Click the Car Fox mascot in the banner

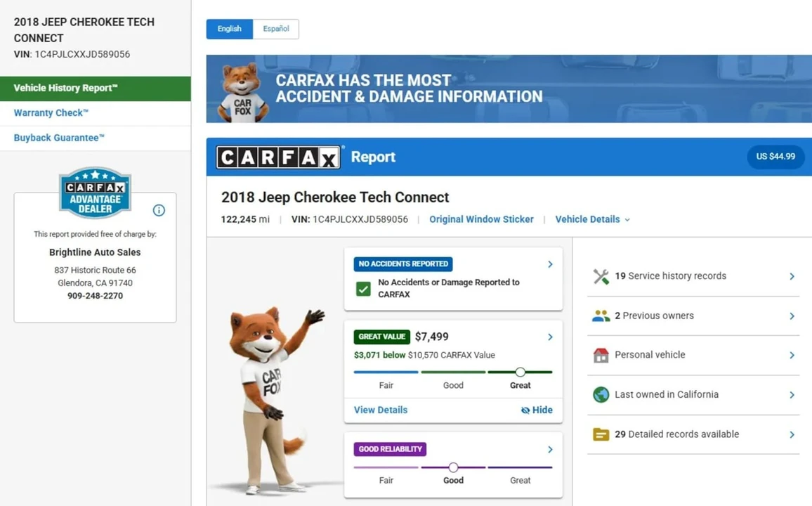pyautogui.click(x=242, y=92)
